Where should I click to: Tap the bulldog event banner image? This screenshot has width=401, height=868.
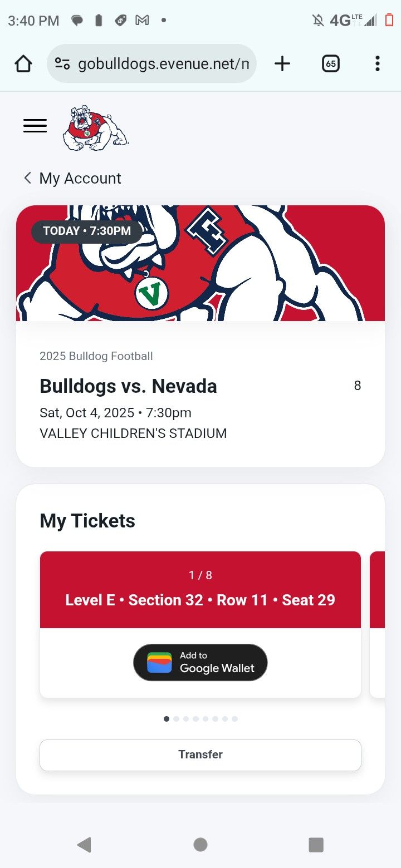(x=200, y=263)
